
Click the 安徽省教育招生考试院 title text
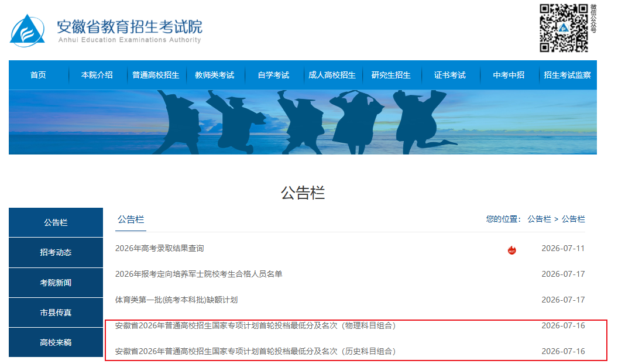(x=129, y=27)
